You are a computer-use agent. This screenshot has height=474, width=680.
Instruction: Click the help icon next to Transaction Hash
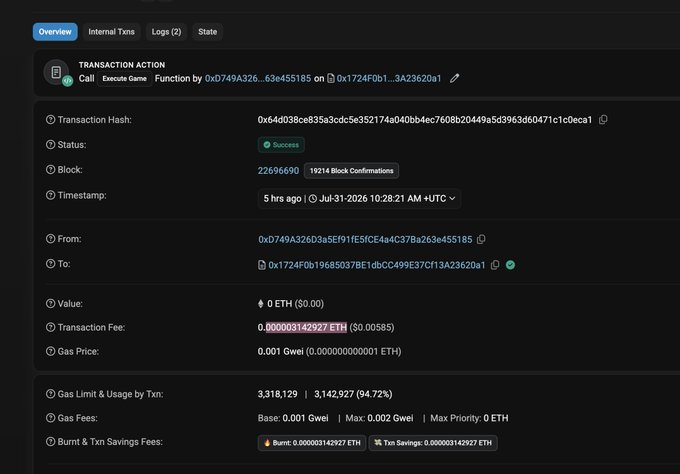(x=50, y=120)
